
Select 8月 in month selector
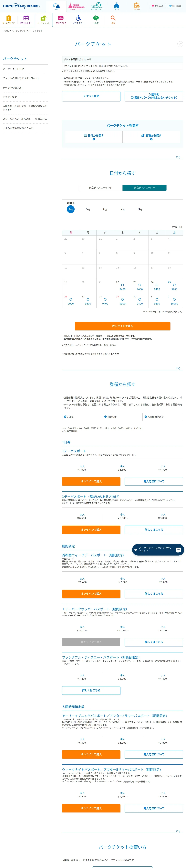tap(140, 209)
